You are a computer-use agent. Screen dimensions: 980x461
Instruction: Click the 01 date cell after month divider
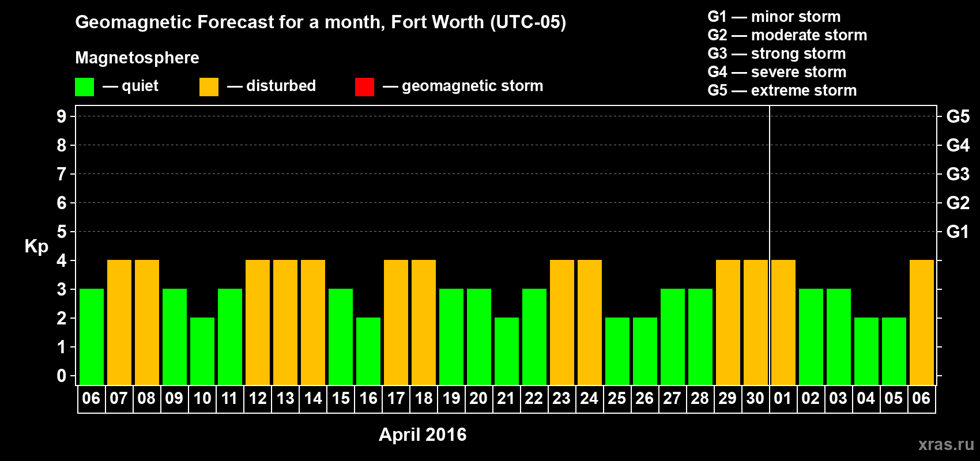(783, 399)
